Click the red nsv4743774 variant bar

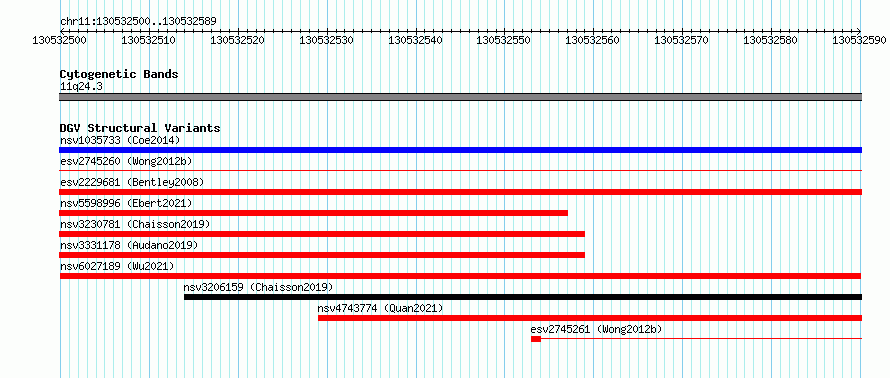coord(590,318)
